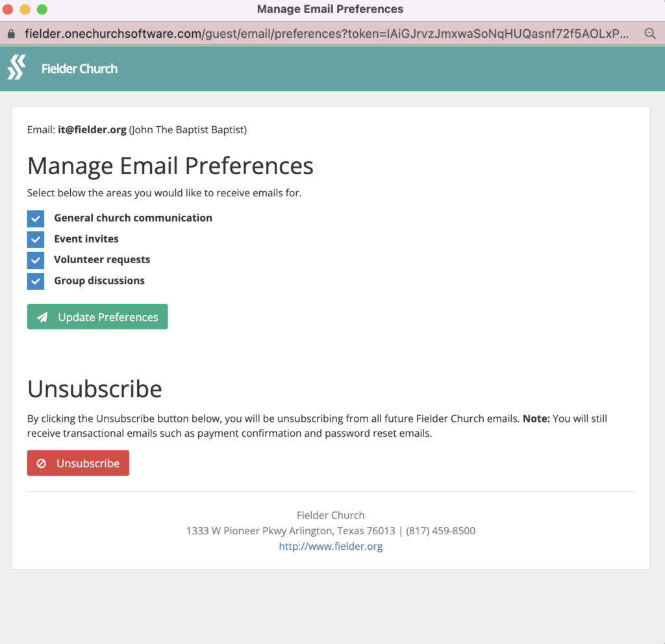The height and width of the screenshot is (644, 665).
Task: Click the church phone number (817) 459-8500
Action: tap(441, 530)
